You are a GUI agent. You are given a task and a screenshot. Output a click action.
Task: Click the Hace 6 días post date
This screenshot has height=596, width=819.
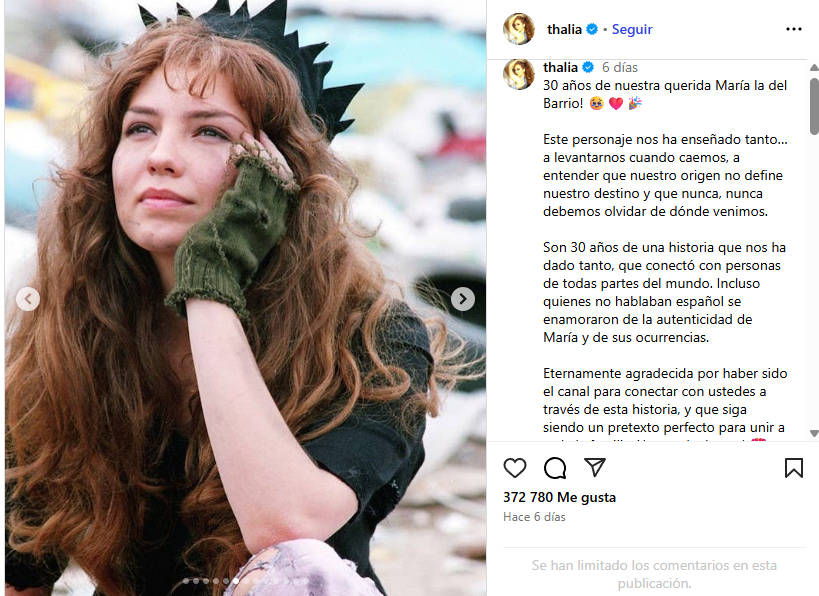pos(534,517)
